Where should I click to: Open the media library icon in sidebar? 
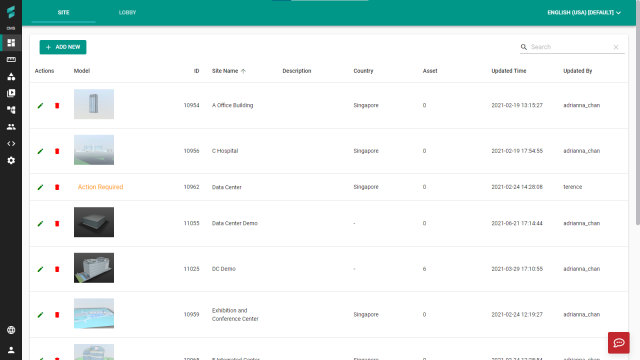pyautogui.click(x=11, y=93)
